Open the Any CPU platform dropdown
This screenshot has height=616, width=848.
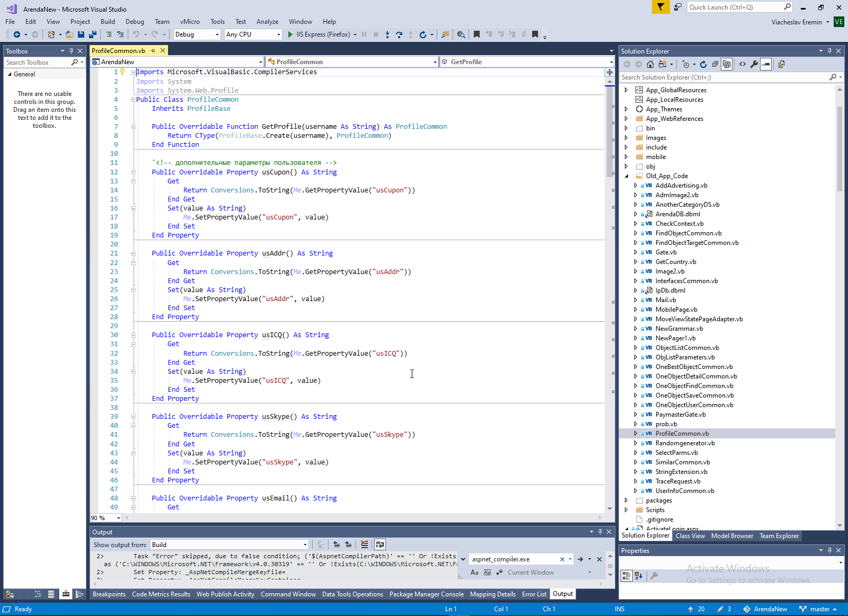[253, 34]
